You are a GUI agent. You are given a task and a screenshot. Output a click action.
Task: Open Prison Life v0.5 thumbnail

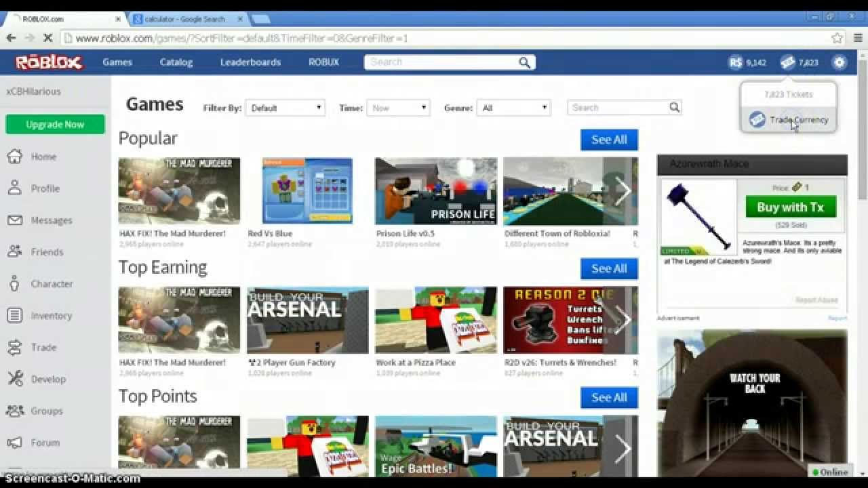coord(436,191)
